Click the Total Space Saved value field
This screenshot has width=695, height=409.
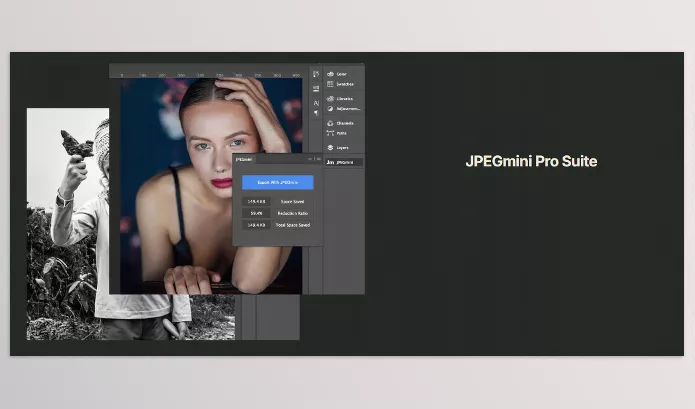coord(256,225)
